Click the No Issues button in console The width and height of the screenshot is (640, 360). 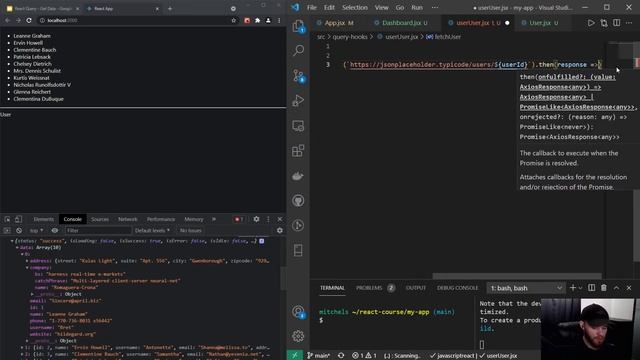(x=191, y=231)
